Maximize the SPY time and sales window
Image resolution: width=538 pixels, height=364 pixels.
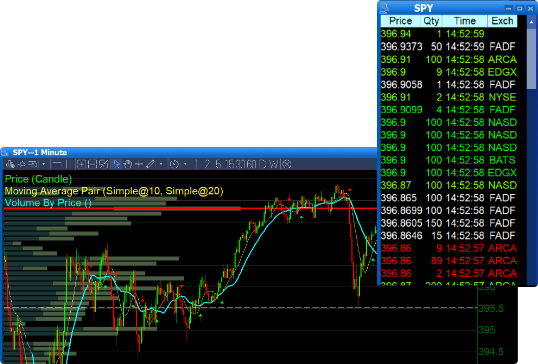[x=520, y=8]
